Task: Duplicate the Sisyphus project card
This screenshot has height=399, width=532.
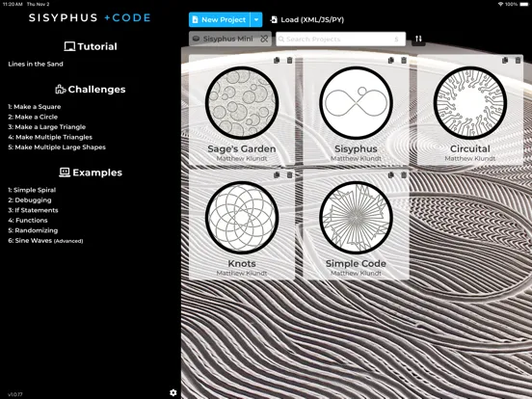Action: pos(391,61)
